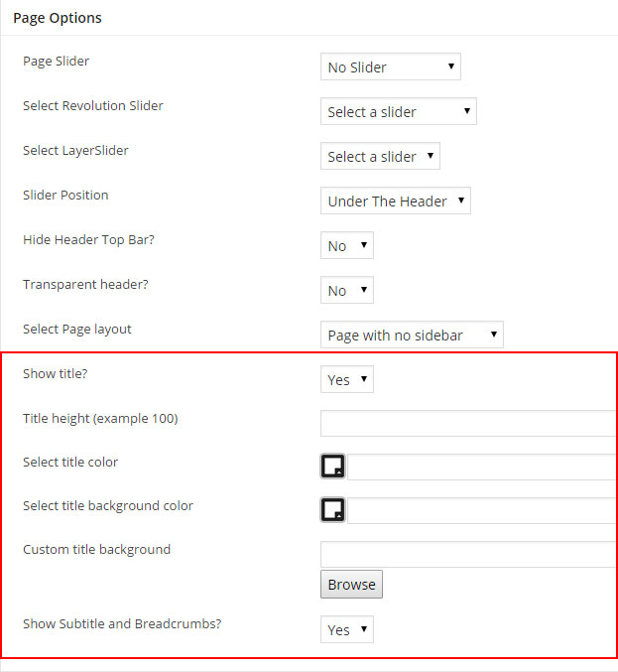Open the Show title dropdown
Image resolution: width=618 pixels, height=672 pixels.
[346, 380]
